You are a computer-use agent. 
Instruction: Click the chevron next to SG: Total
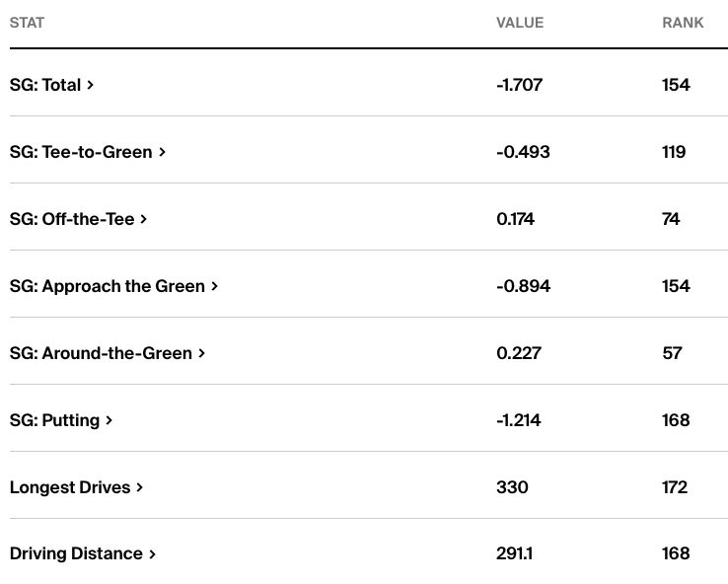coord(91,85)
